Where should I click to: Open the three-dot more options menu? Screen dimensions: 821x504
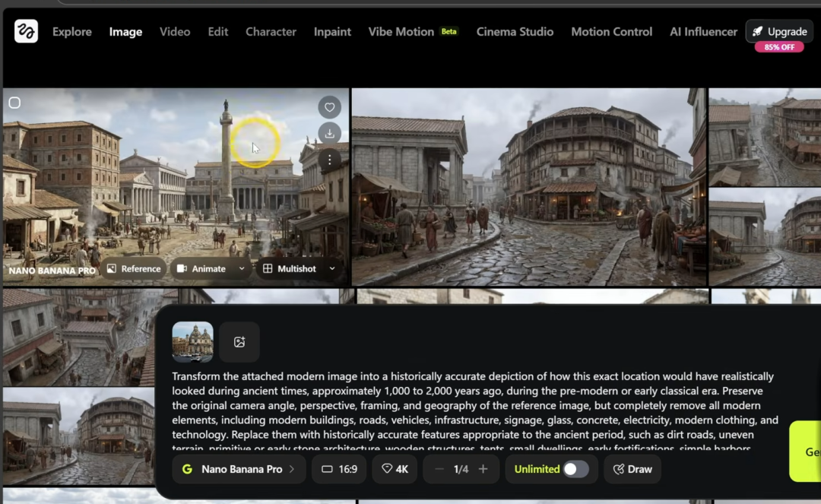[329, 160]
